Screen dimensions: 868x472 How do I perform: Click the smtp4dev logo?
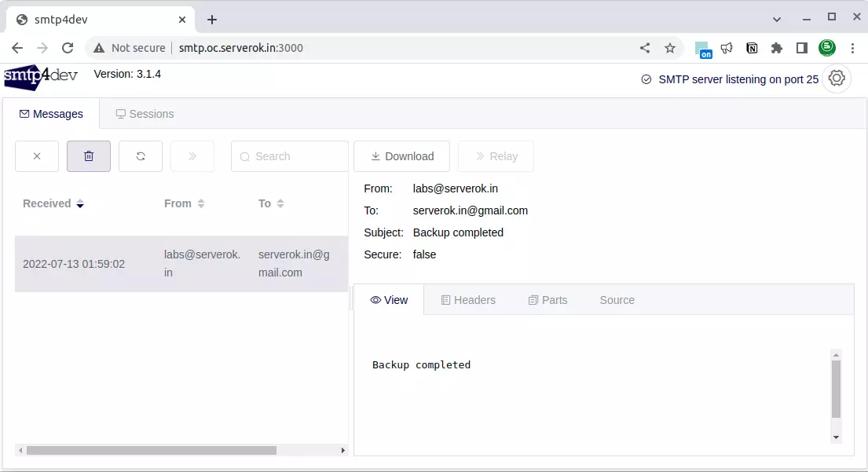[x=41, y=77]
